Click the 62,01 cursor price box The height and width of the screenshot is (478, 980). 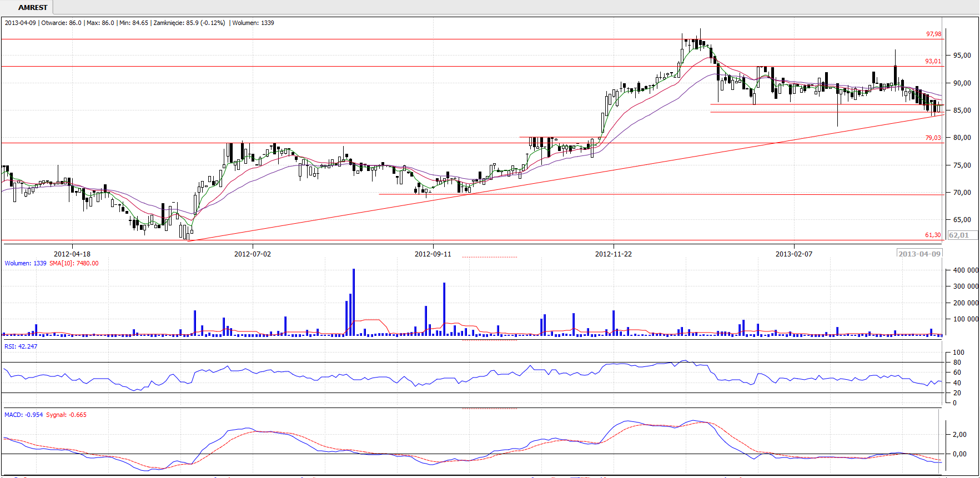962,235
